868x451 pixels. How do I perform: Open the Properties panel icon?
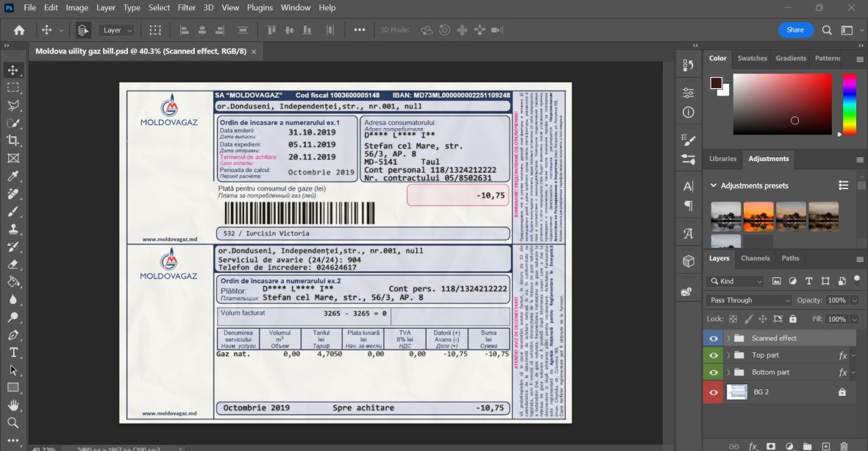[x=688, y=93]
